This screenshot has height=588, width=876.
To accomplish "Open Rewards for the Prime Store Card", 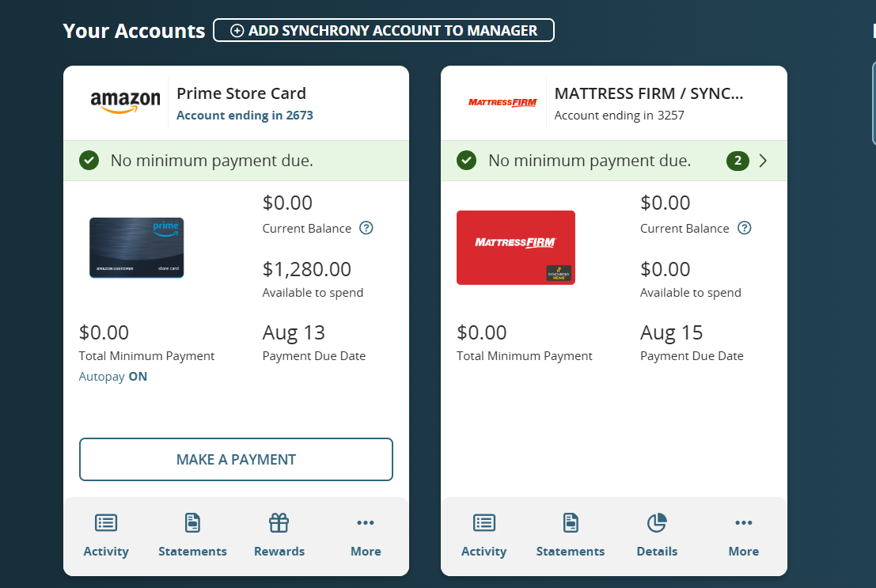I will (279, 536).
